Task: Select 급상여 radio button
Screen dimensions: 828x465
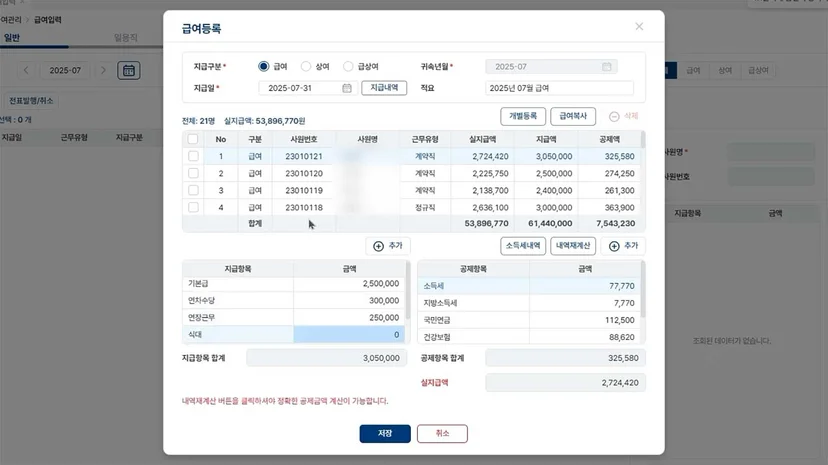Action: pos(348,67)
